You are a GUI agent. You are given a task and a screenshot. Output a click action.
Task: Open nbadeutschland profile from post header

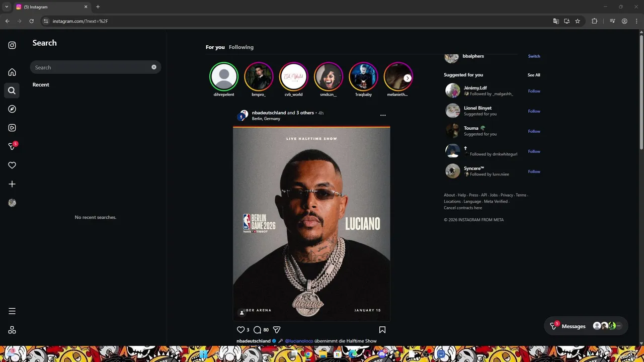coord(269,113)
